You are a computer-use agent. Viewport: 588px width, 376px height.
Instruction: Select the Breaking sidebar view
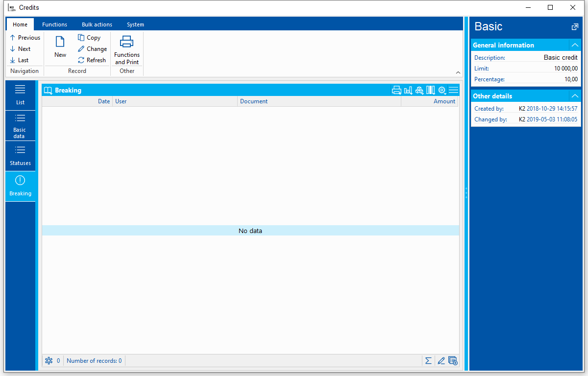(20, 187)
